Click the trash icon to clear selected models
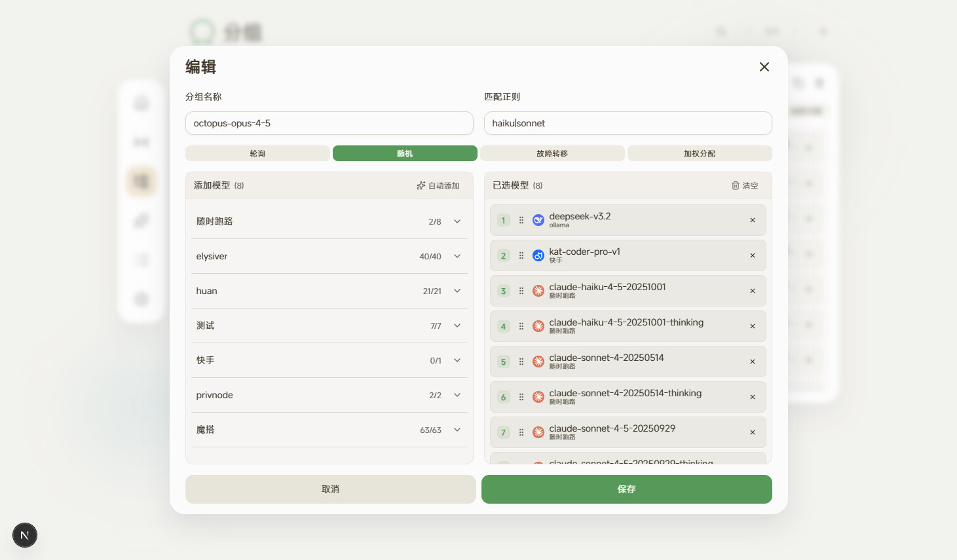 tap(736, 186)
